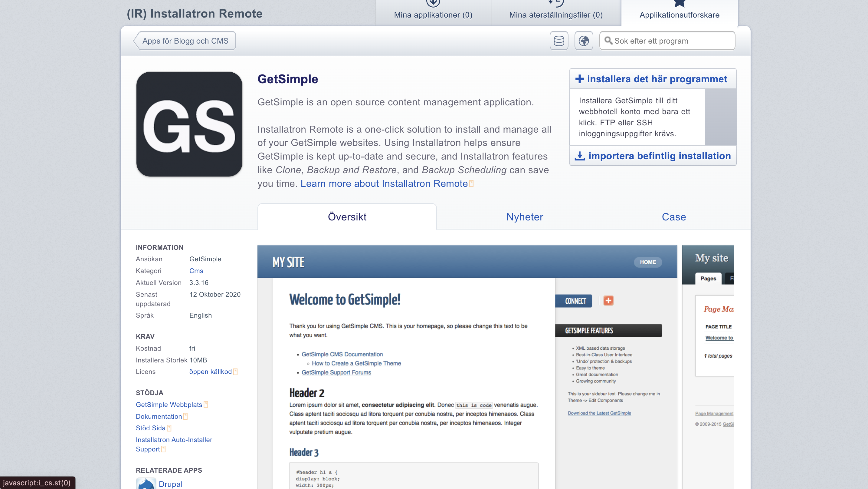Screen dimensions: 868x489
Task: Click the star icon above Applikationsutforskare
Action: point(679,3)
